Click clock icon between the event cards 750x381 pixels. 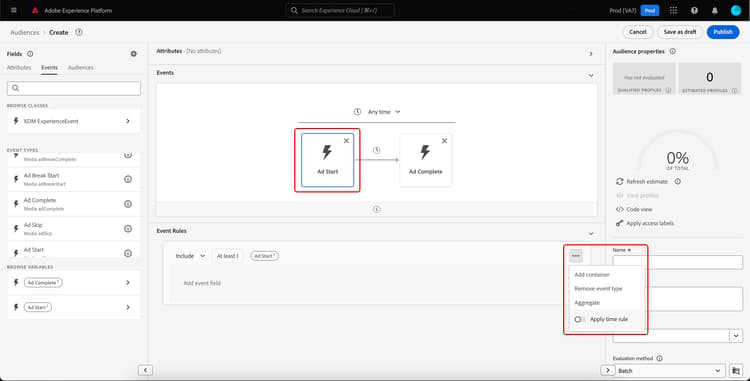(376, 150)
